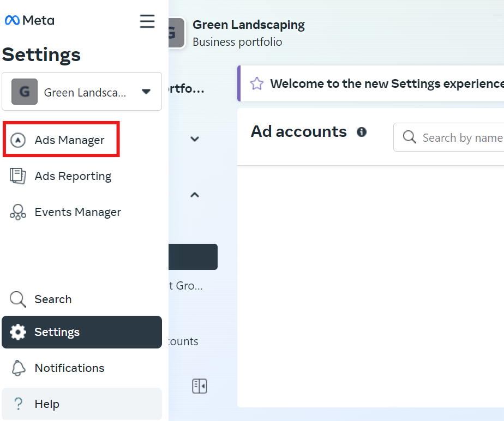The height and width of the screenshot is (421, 504).
Task: Click the Settings gear icon
Action: pos(18,332)
